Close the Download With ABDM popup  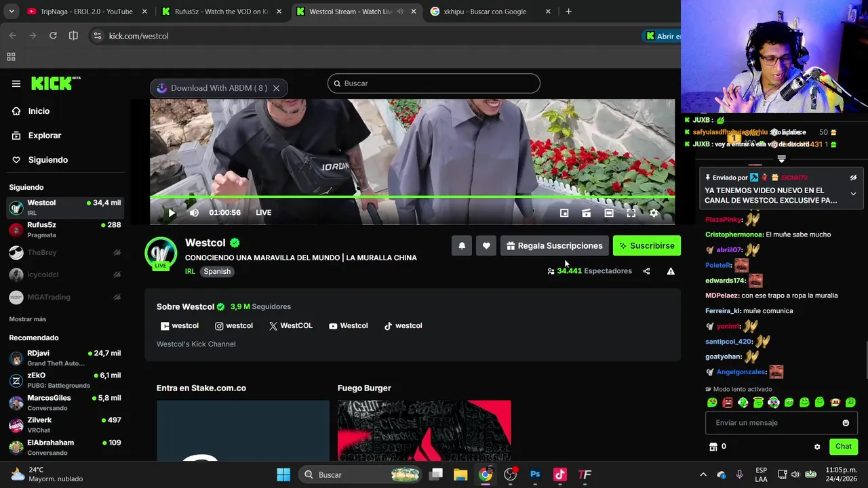coord(276,88)
